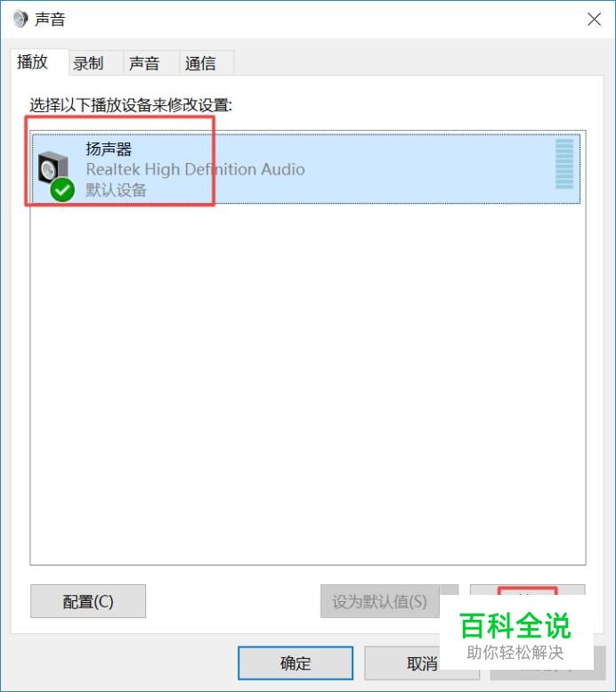Click the sound icon in the title bar
The image size is (616, 692).
pyautogui.click(x=20, y=19)
